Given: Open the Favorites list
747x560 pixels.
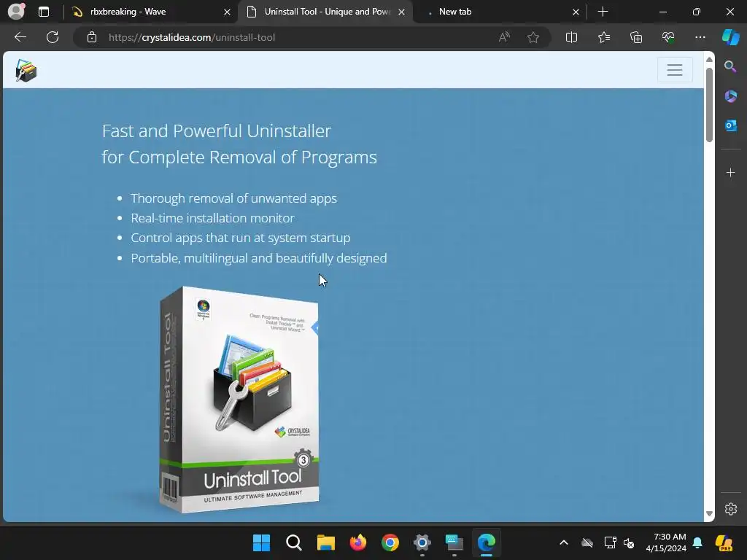Looking at the screenshot, I should point(603,37).
